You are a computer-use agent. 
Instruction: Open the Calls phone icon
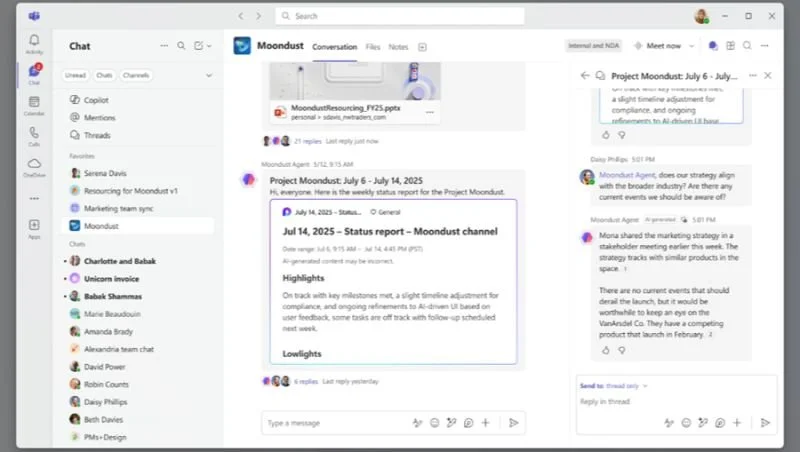coord(34,133)
